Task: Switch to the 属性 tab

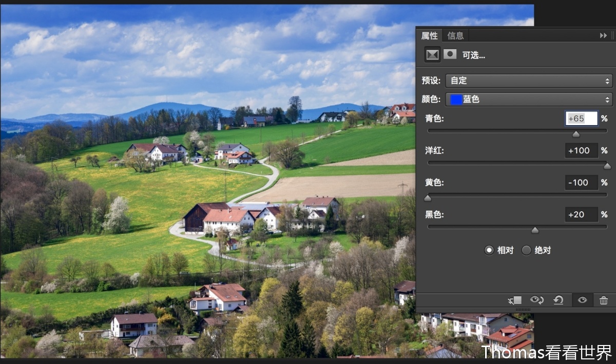Action: click(x=430, y=35)
